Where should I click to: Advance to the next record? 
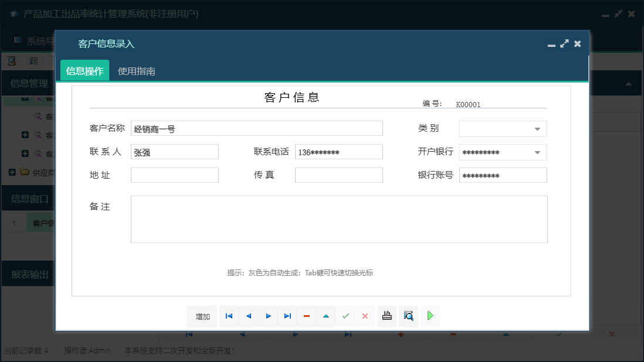pyautogui.click(x=268, y=316)
